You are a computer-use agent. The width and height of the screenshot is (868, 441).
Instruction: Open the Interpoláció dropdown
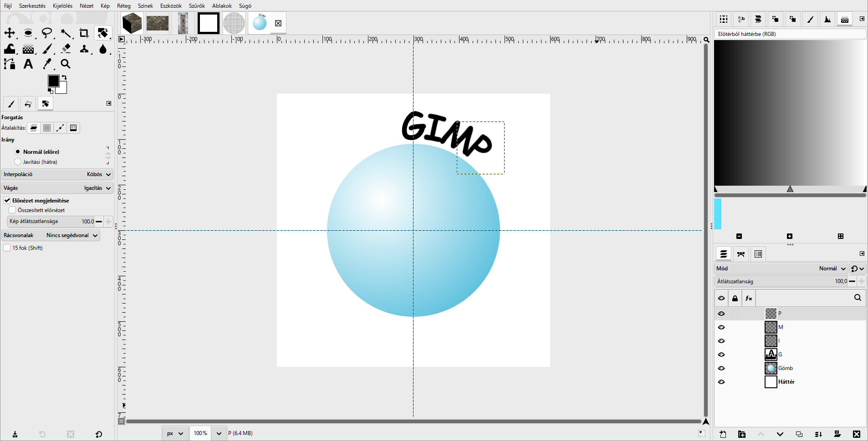(x=57, y=174)
